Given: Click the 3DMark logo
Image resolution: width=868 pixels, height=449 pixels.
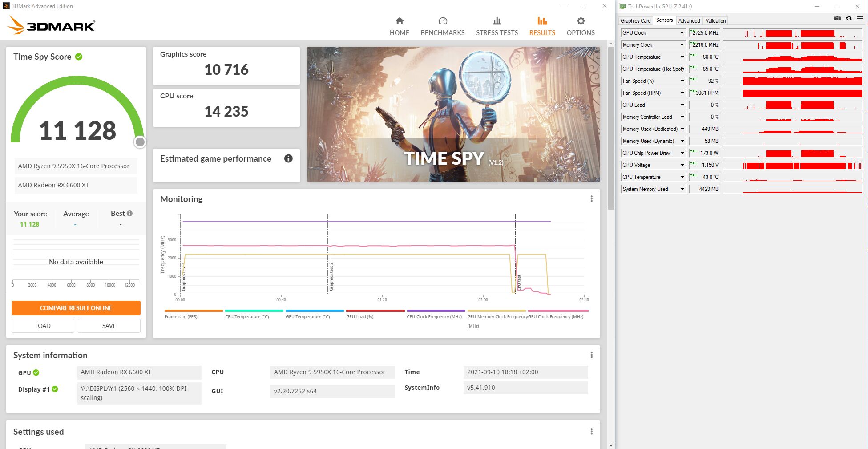Looking at the screenshot, I should tap(51, 25).
